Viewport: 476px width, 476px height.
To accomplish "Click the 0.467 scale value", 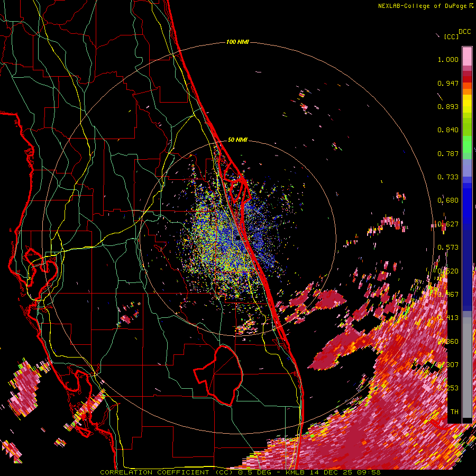I will (x=448, y=295).
